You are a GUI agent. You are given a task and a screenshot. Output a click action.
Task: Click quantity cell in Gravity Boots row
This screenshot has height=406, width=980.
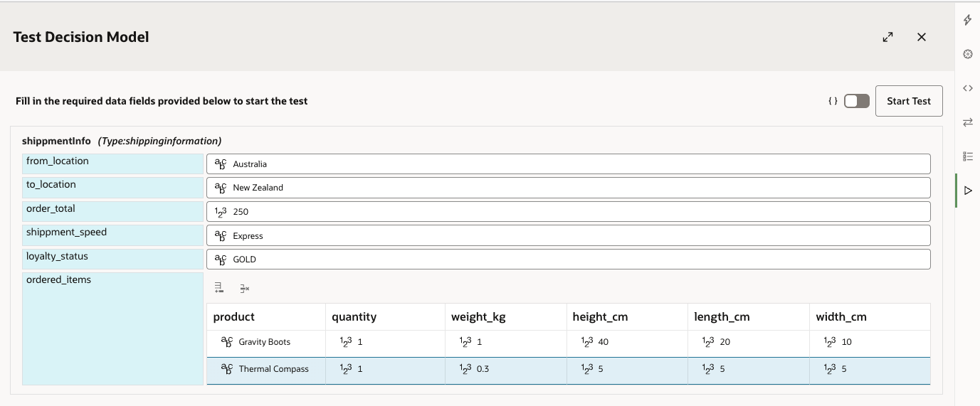coord(385,342)
